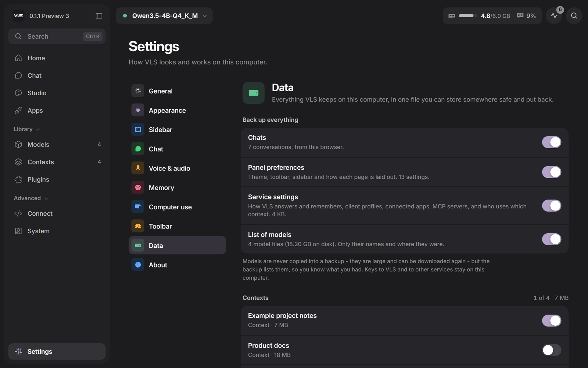Open Voice & audio microphone icon
The width and height of the screenshot is (588, 368).
(x=138, y=168)
